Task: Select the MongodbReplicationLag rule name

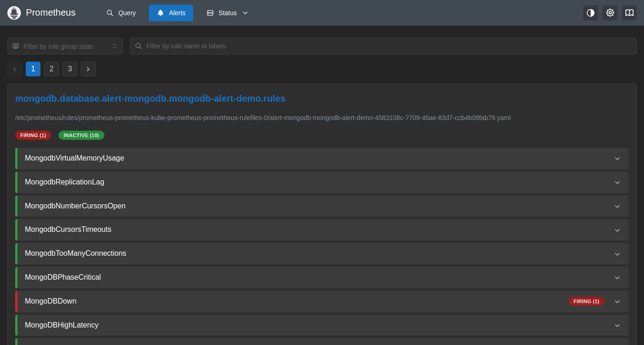Action: (x=64, y=182)
